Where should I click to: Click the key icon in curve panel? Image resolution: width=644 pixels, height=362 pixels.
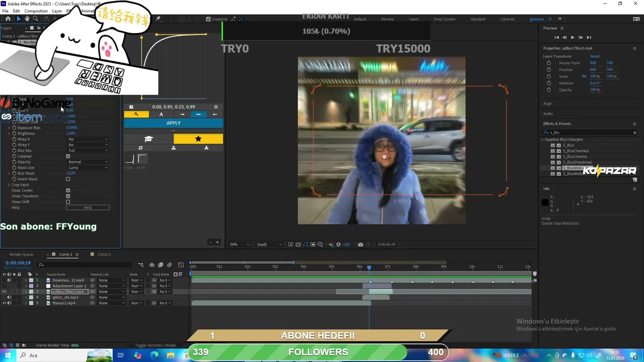pyautogui.click(x=136, y=114)
